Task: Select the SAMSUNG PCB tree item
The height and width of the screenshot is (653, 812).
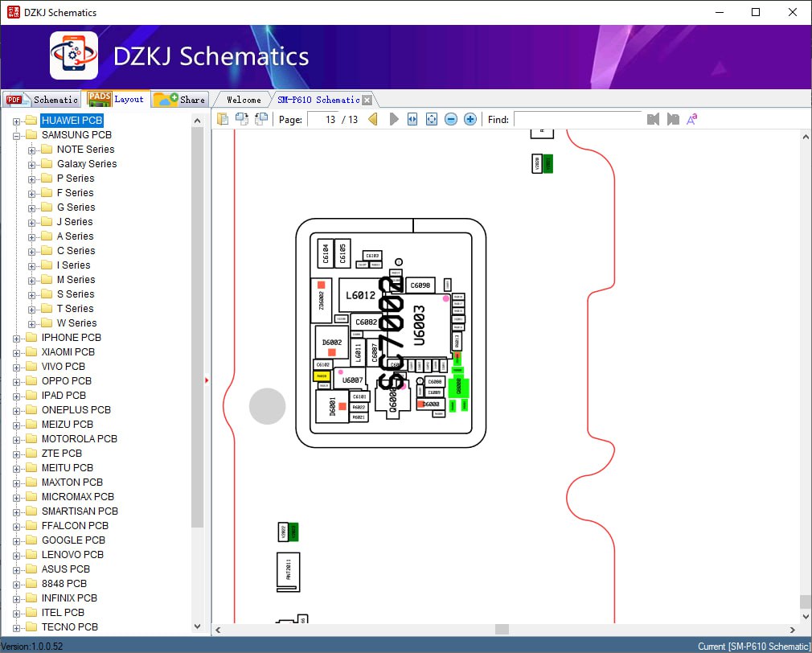Action: [76, 134]
